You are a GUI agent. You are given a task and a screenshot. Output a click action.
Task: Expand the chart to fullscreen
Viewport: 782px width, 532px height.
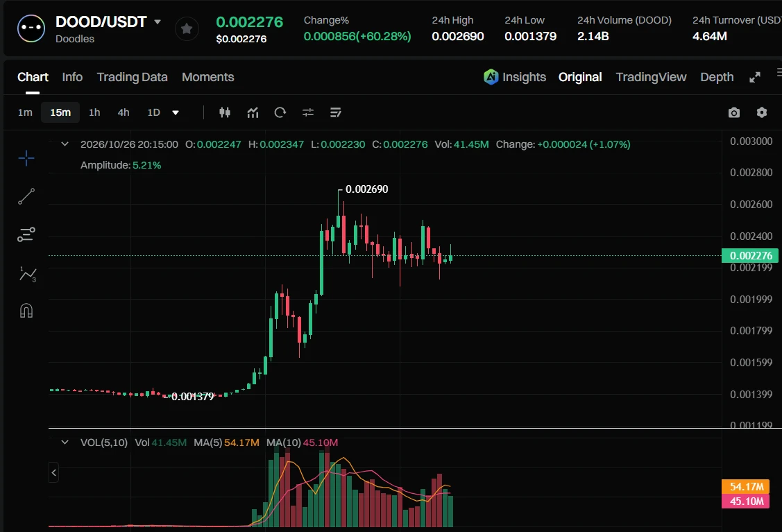(754, 77)
